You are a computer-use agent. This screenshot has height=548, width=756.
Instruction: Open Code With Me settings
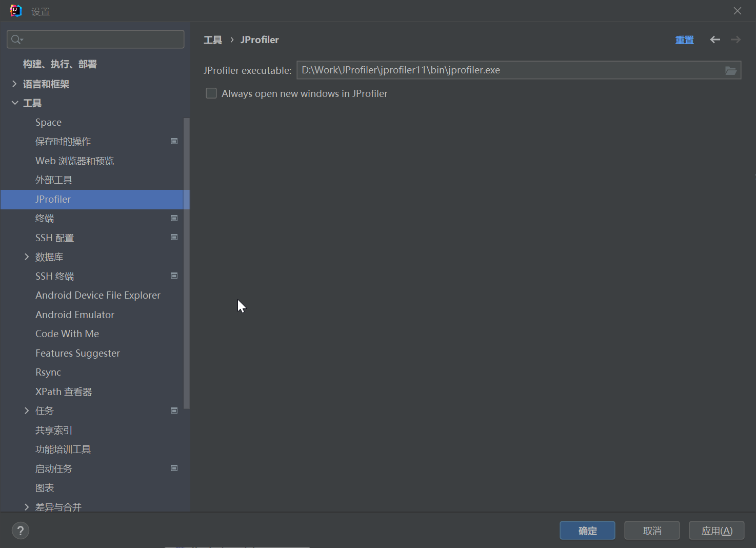coord(67,334)
